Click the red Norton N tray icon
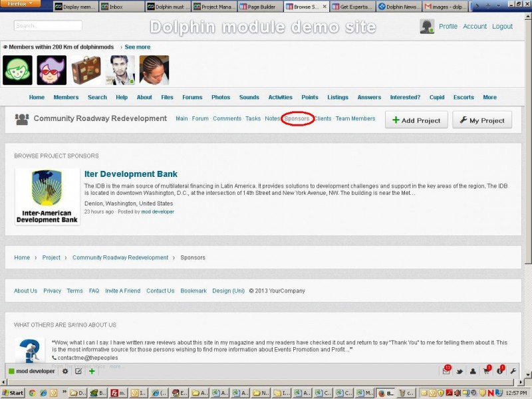The width and height of the screenshot is (532, 399). pos(491,393)
